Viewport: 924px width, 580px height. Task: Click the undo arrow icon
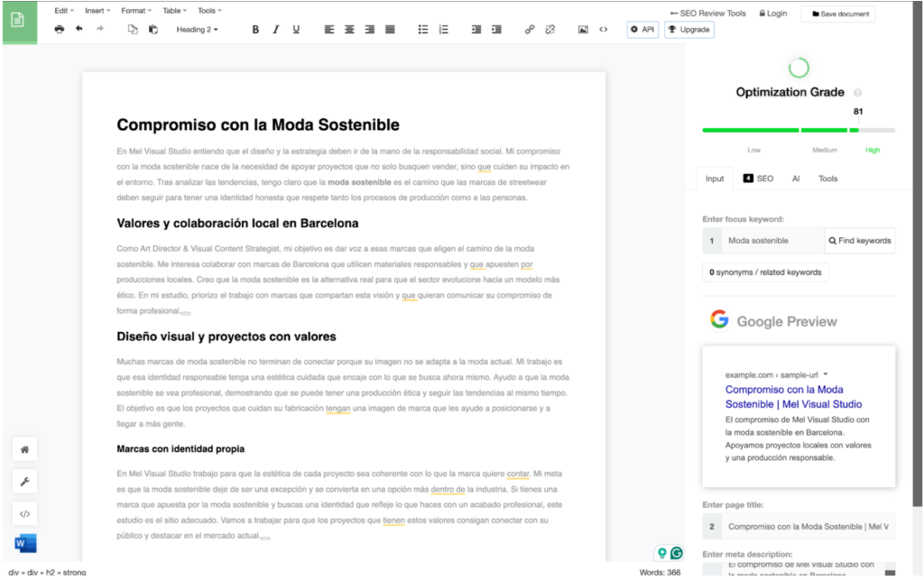pos(79,30)
